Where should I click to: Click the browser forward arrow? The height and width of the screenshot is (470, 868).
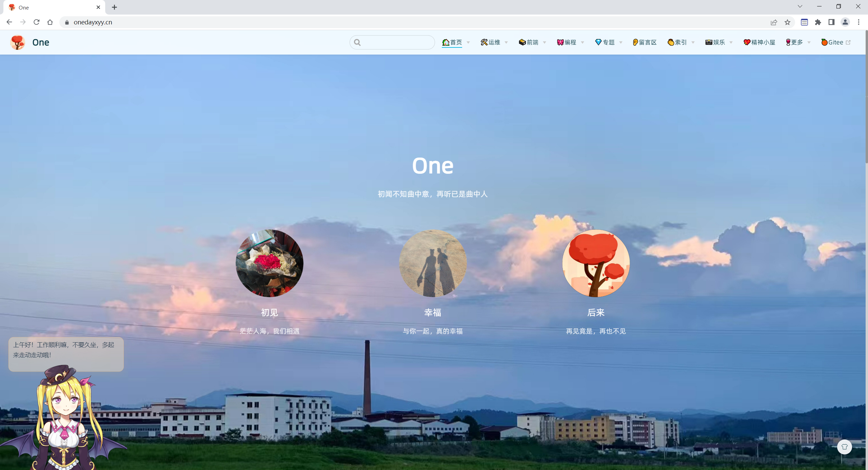(x=23, y=22)
